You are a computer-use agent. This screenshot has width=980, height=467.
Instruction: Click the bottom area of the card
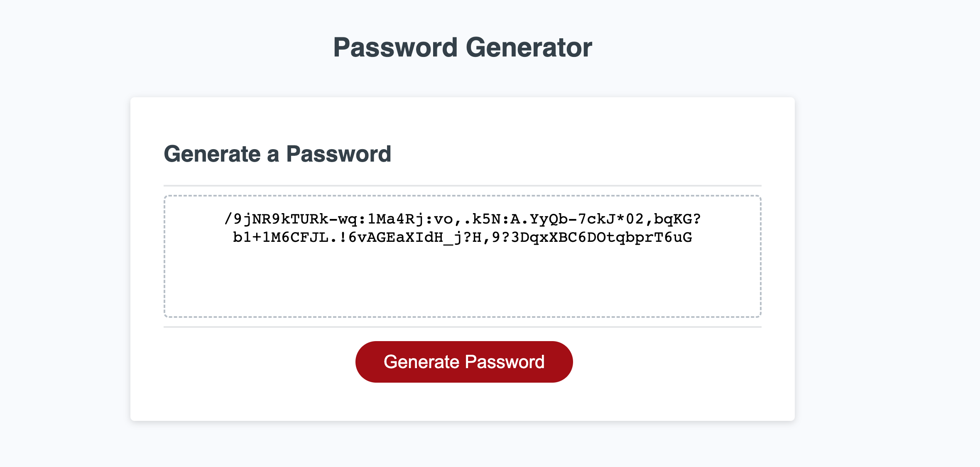click(x=463, y=409)
